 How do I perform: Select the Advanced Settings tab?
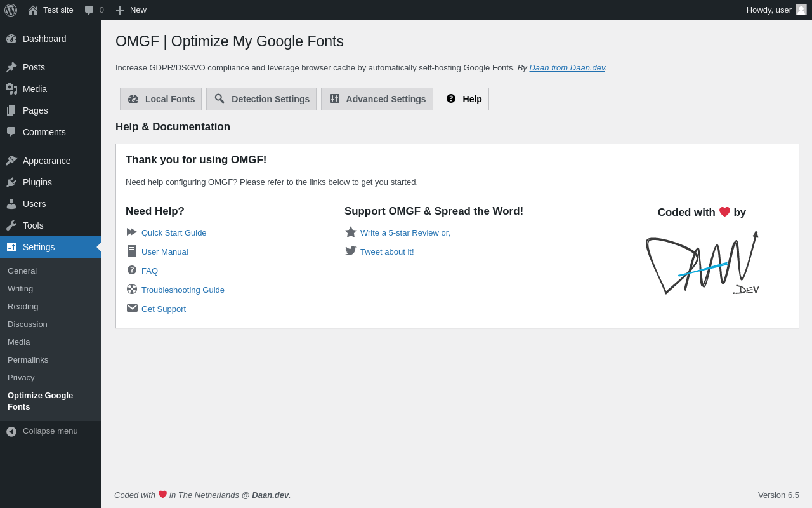click(377, 99)
